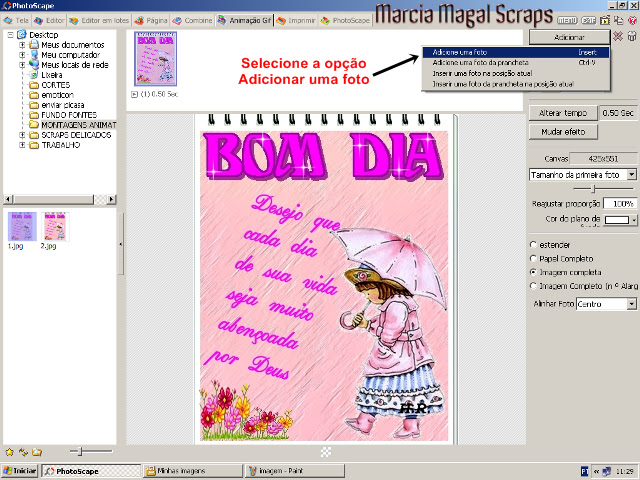The image size is (640, 480).
Task: Click the MENU icon in the top toolbar
Action: (x=567, y=20)
